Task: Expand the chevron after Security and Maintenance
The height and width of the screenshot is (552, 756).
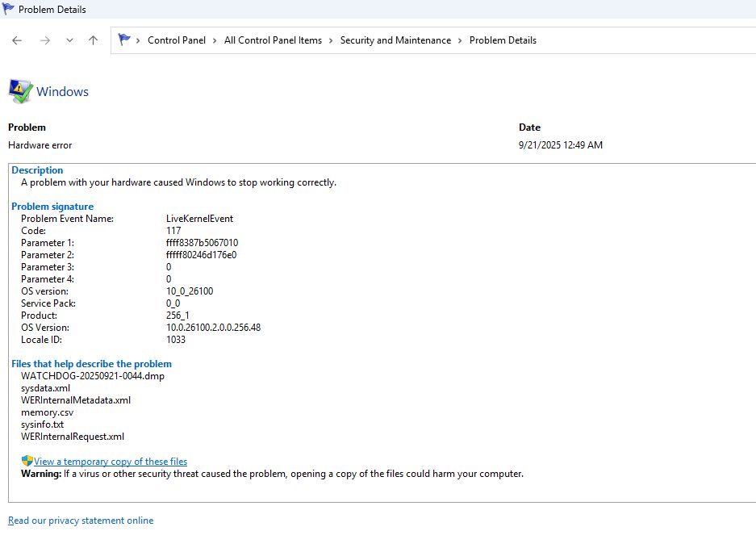Action: (x=461, y=40)
